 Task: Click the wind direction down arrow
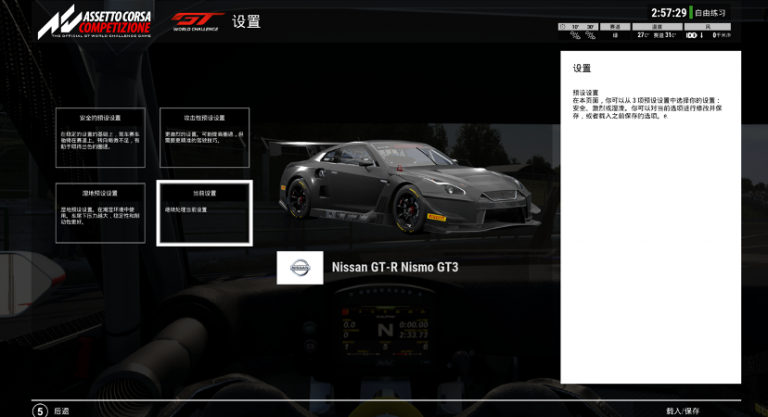pyautogui.click(x=701, y=35)
